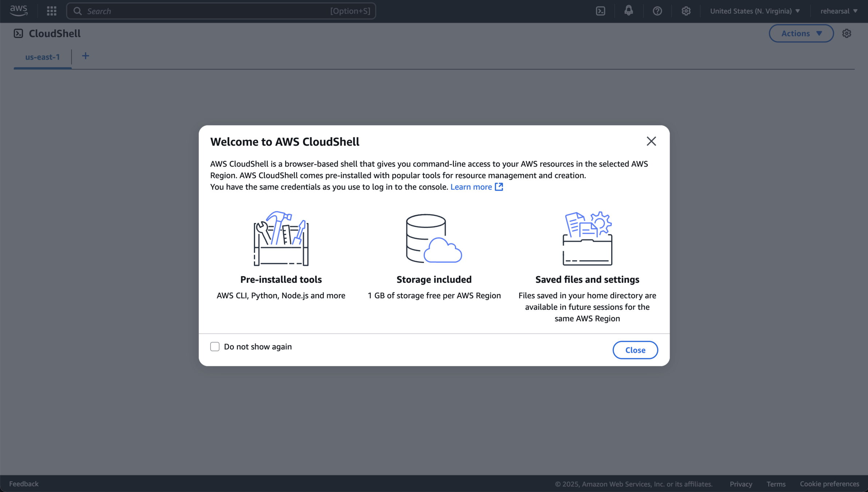
Task: Check the Do not show again box
Action: click(x=215, y=347)
